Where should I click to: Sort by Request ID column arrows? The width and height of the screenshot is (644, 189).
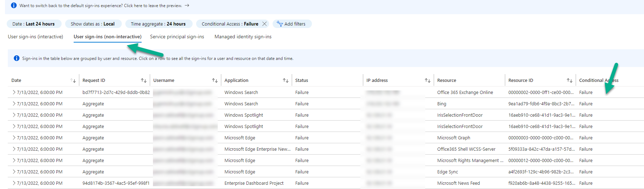click(144, 80)
